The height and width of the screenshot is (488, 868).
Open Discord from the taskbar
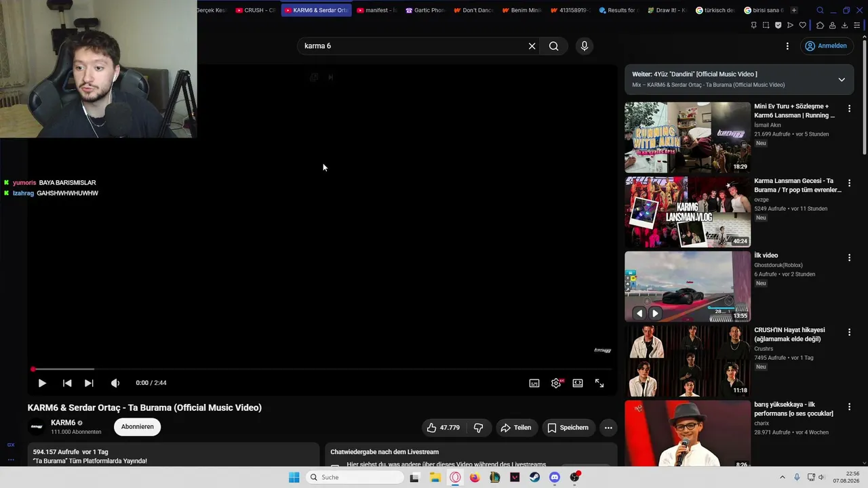[555, 477]
